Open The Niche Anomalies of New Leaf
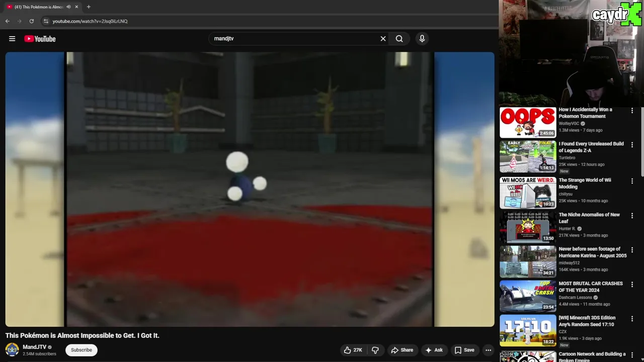The width and height of the screenshot is (644, 362). click(589, 218)
